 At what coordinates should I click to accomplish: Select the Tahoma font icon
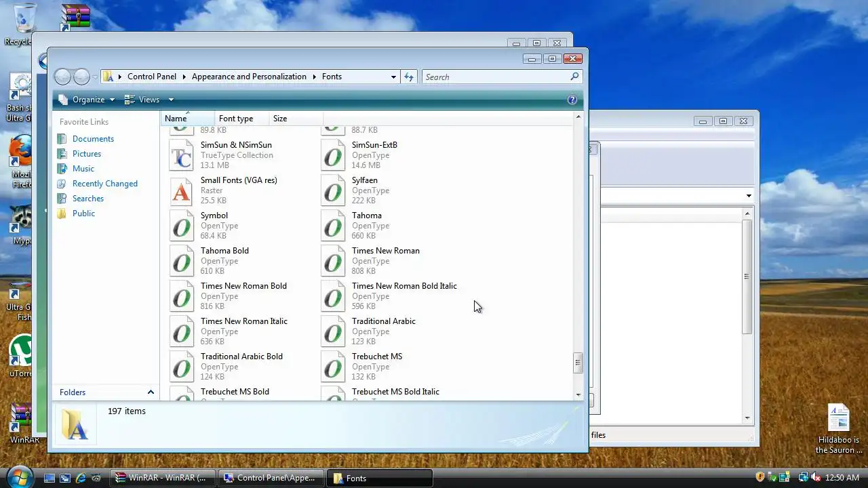333,226
